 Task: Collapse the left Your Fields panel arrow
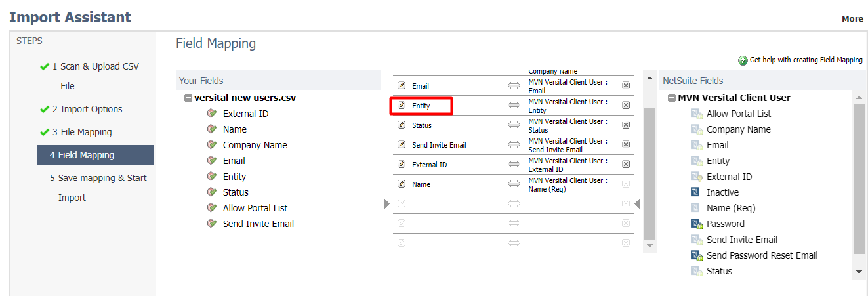click(386, 204)
